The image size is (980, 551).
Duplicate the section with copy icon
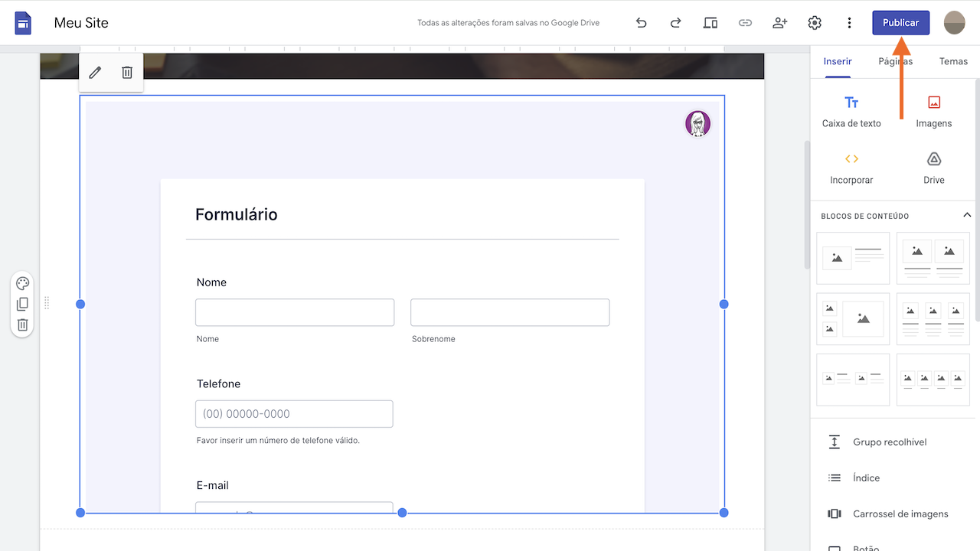point(23,304)
